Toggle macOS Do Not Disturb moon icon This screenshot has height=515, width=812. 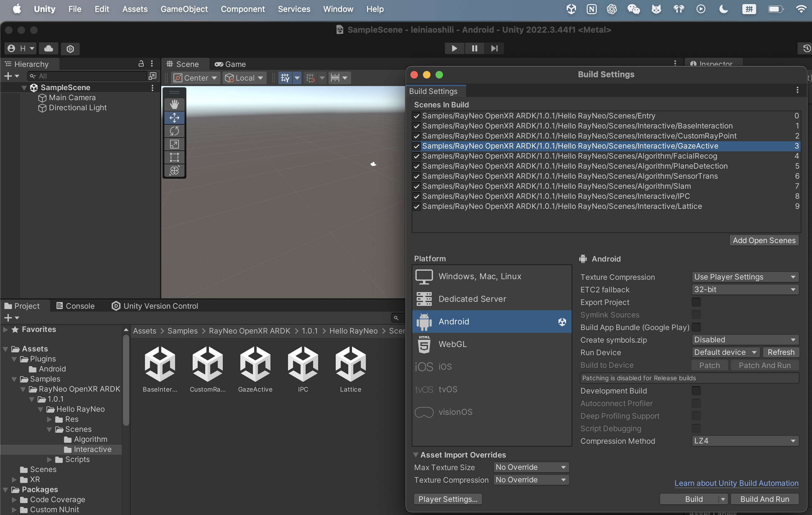tap(723, 9)
